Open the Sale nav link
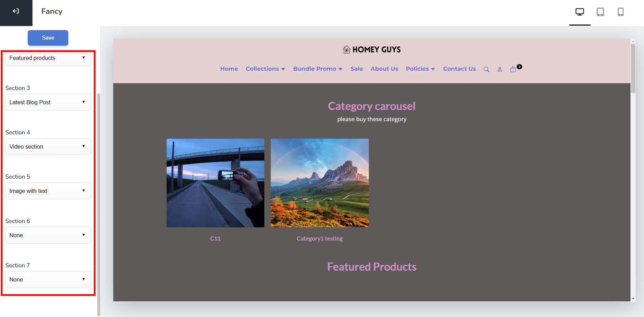644x317 pixels. [357, 69]
